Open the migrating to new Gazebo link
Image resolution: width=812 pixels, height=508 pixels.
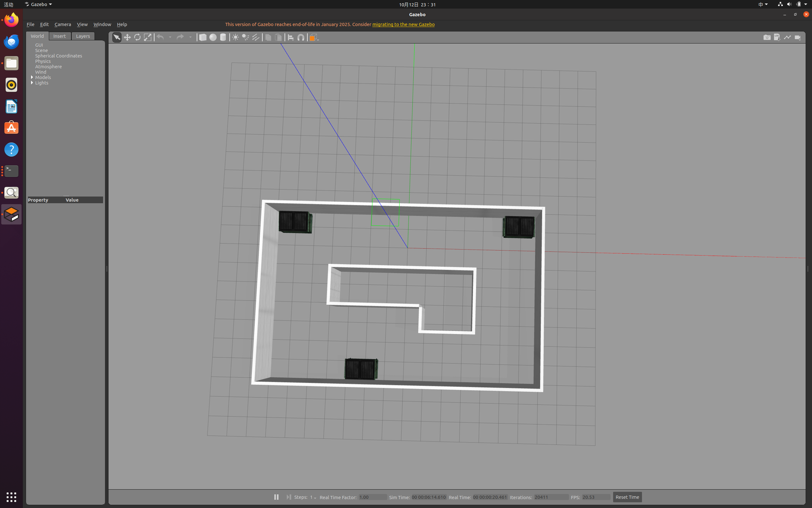coord(403,24)
